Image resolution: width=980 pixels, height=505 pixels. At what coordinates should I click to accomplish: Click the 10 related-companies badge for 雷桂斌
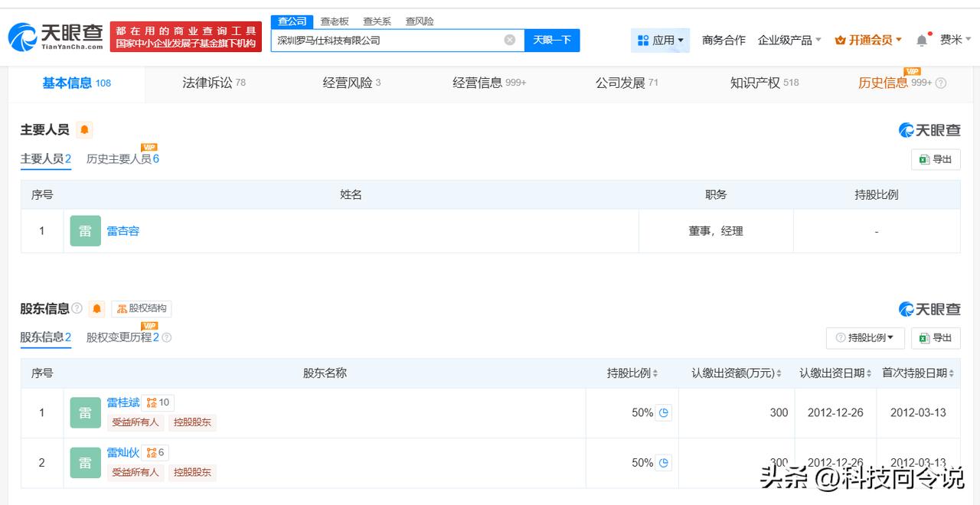(x=158, y=402)
